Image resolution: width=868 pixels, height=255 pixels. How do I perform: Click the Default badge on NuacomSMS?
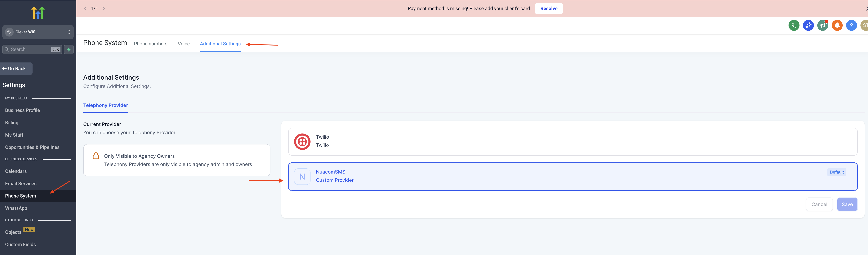coord(836,172)
